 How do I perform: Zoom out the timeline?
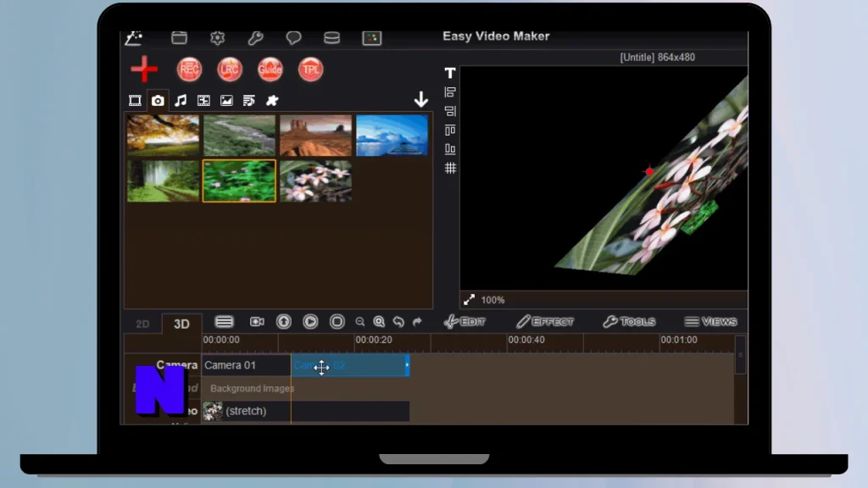pos(359,322)
